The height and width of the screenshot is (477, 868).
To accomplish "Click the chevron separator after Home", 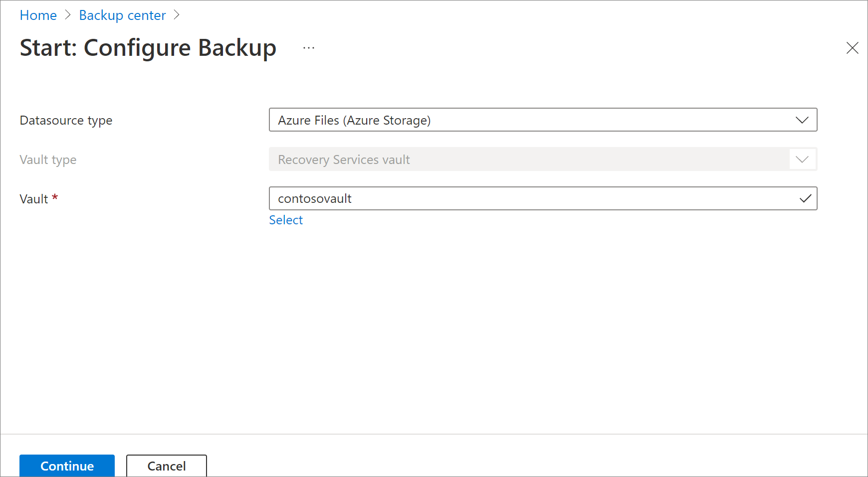I will (x=68, y=15).
